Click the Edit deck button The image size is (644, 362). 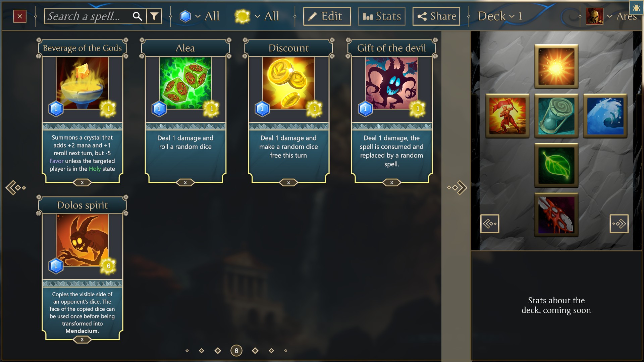[x=327, y=16]
